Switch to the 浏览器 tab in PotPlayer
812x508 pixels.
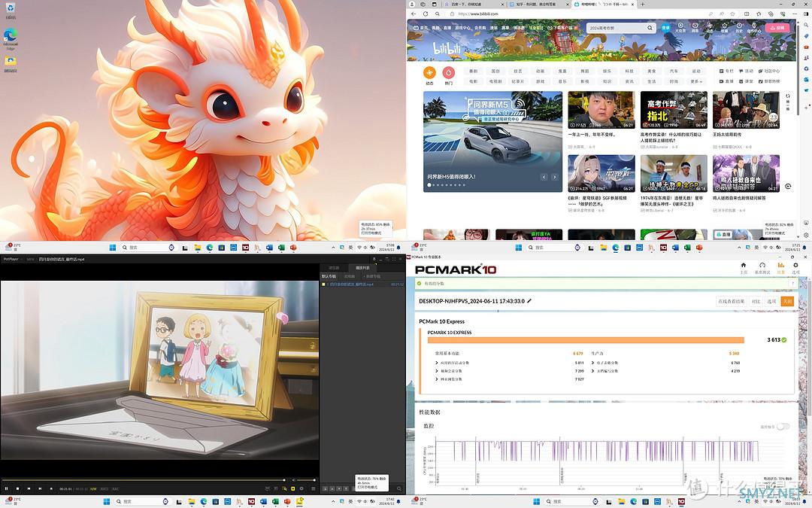[334, 267]
